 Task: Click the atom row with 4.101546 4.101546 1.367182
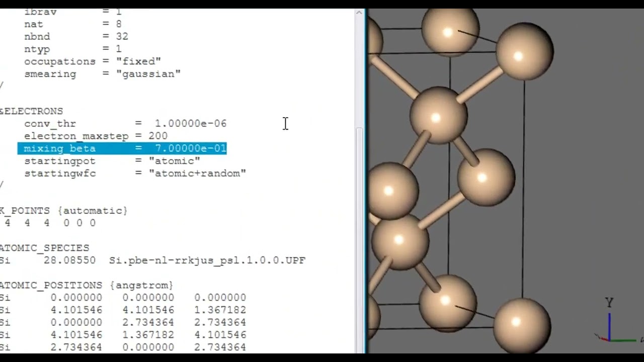tap(123, 310)
